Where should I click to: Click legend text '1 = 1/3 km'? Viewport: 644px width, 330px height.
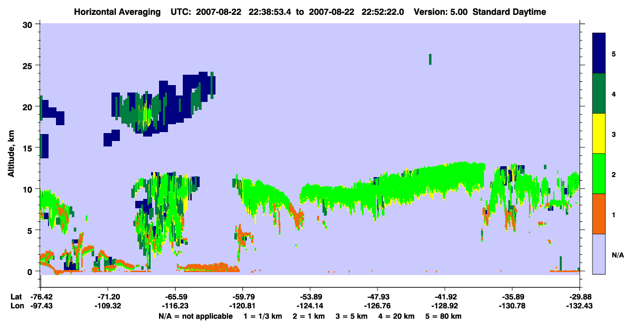[262, 316]
